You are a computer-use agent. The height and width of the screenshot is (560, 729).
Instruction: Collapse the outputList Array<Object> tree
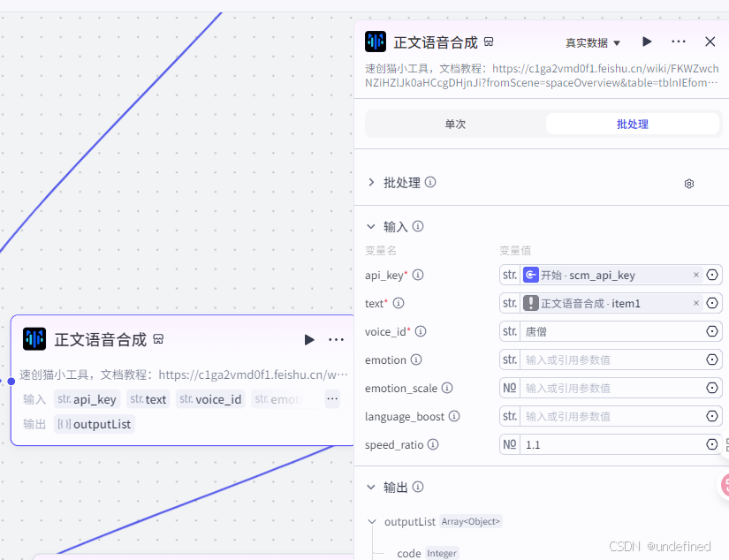tap(372, 521)
